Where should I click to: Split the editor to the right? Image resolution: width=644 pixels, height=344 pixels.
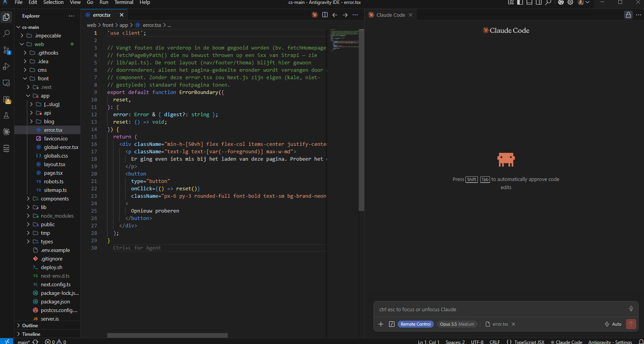tap(325, 15)
